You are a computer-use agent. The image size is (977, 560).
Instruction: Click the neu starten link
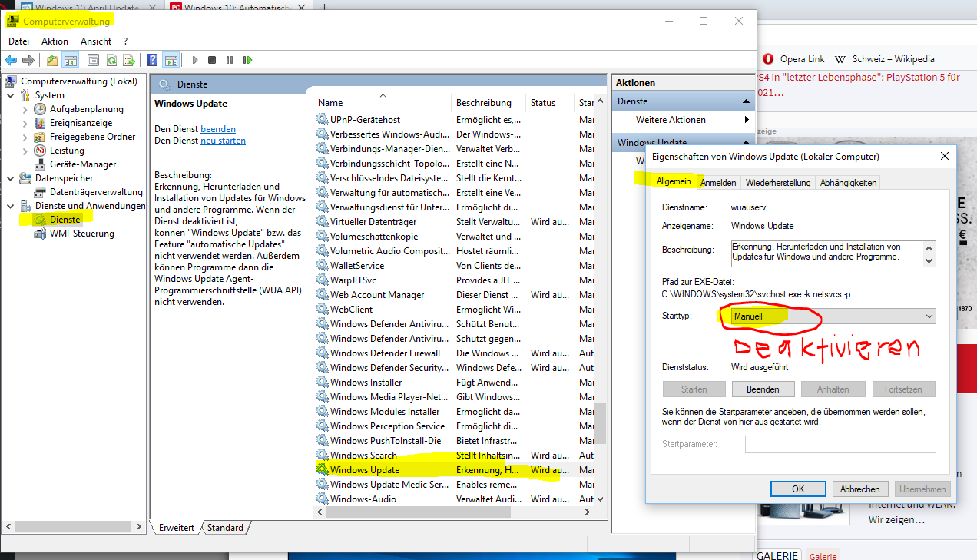point(223,141)
